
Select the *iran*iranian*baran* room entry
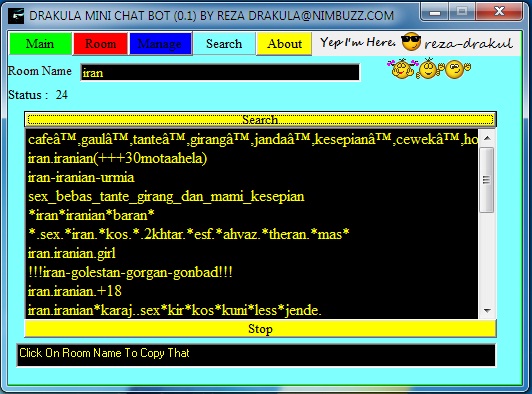point(91,215)
